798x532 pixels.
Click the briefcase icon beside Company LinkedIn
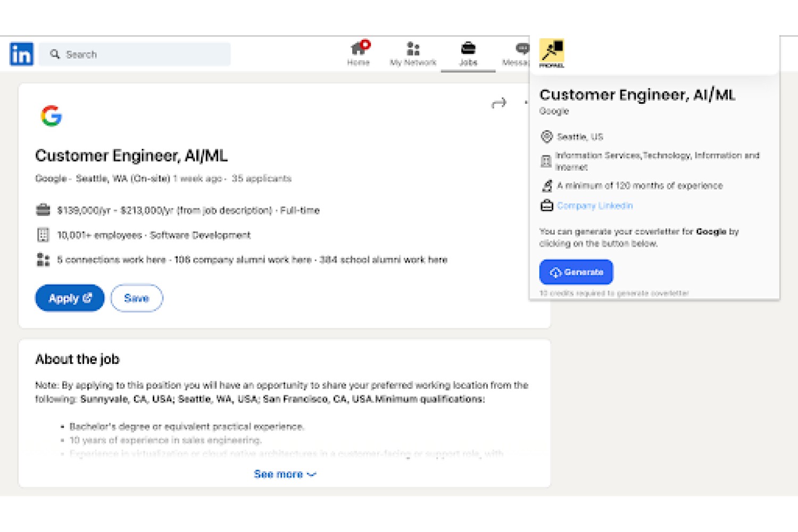pos(547,205)
